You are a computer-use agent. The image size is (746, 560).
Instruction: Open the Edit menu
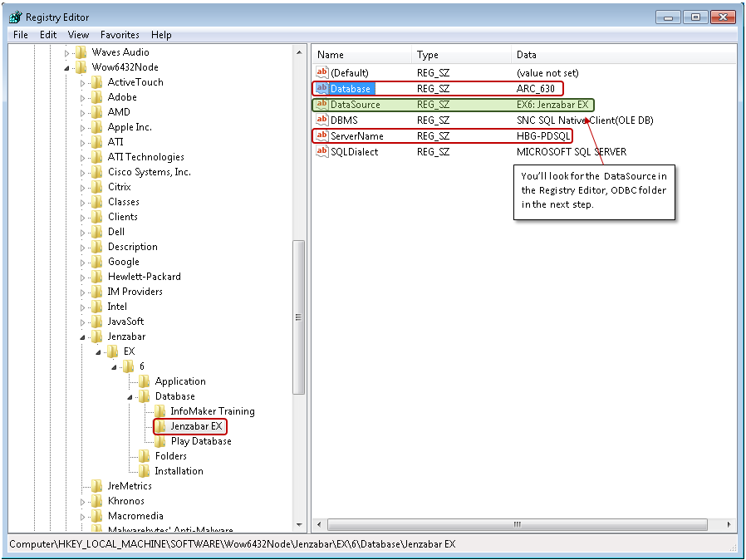click(48, 35)
